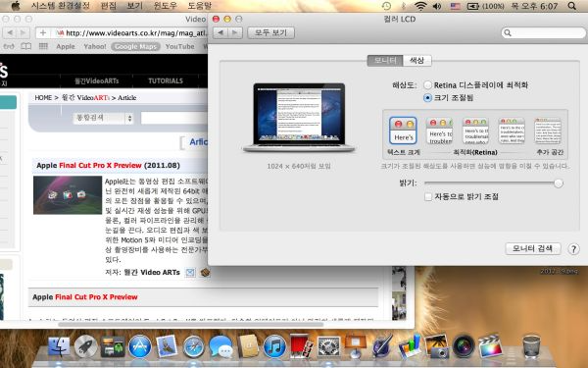The image size is (588, 368).
Task: Select Retina 디스플레이에 최적화 radio button
Action: coord(427,85)
